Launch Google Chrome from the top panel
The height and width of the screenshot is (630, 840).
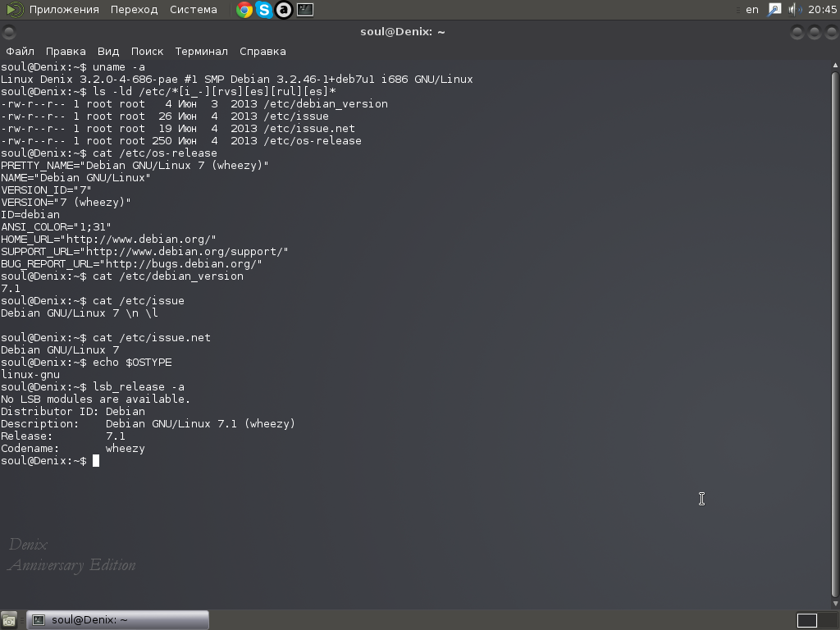pyautogui.click(x=244, y=10)
